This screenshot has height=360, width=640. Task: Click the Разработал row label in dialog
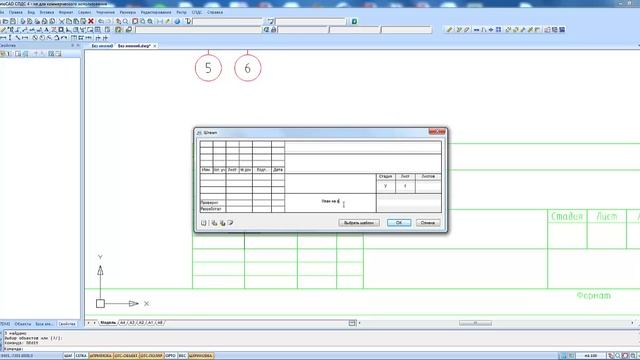tap(212, 209)
